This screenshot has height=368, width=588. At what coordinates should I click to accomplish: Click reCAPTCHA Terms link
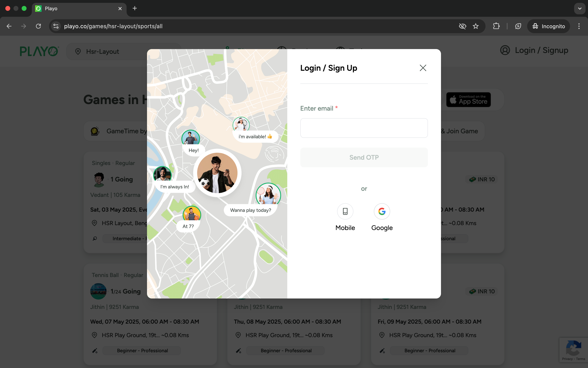(580, 359)
